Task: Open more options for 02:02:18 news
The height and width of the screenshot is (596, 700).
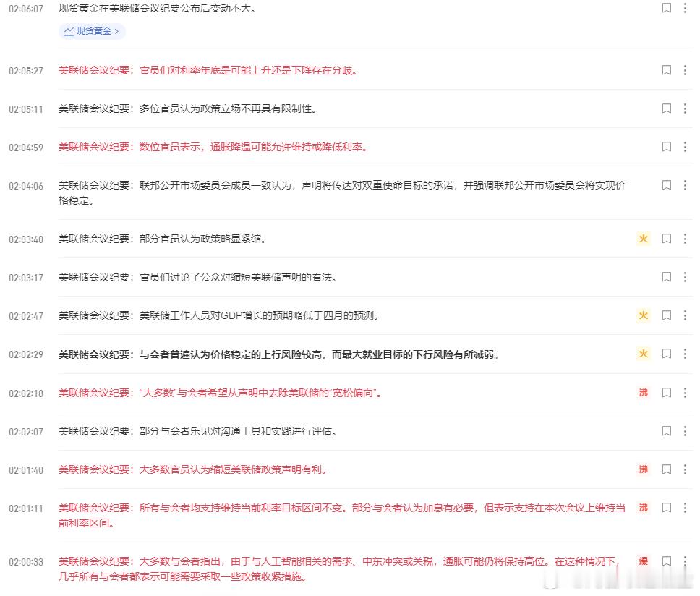Action: coord(685,393)
